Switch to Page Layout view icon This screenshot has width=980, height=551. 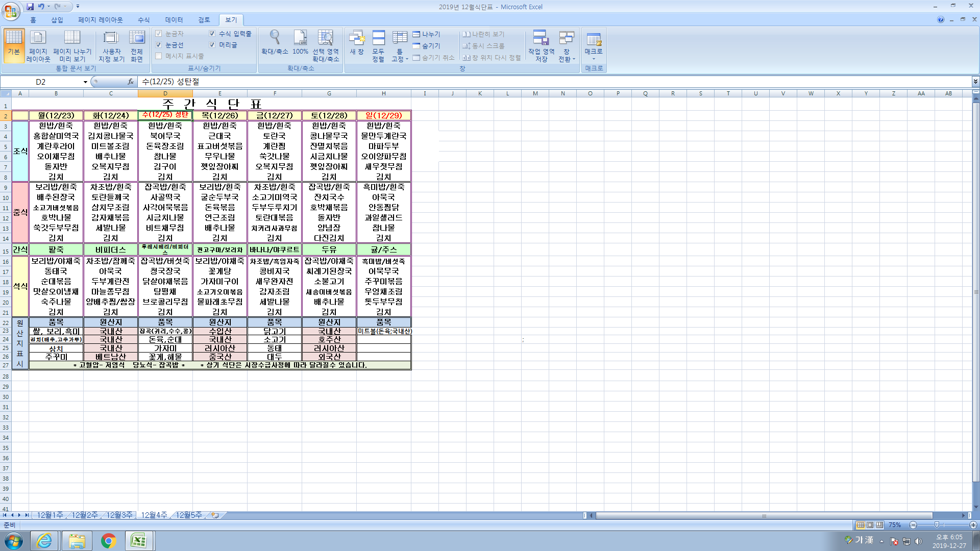coord(38,39)
